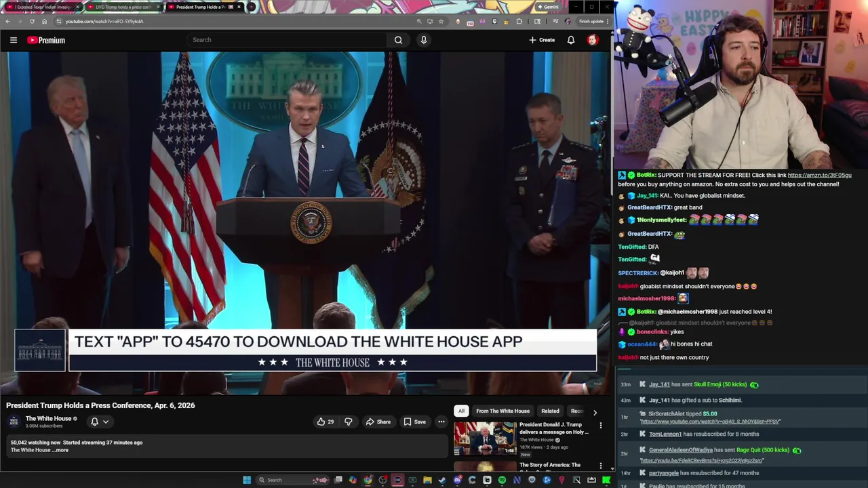
Task: Open options for 'President Donald J. Trump delivers' video
Action: (600, 426)
